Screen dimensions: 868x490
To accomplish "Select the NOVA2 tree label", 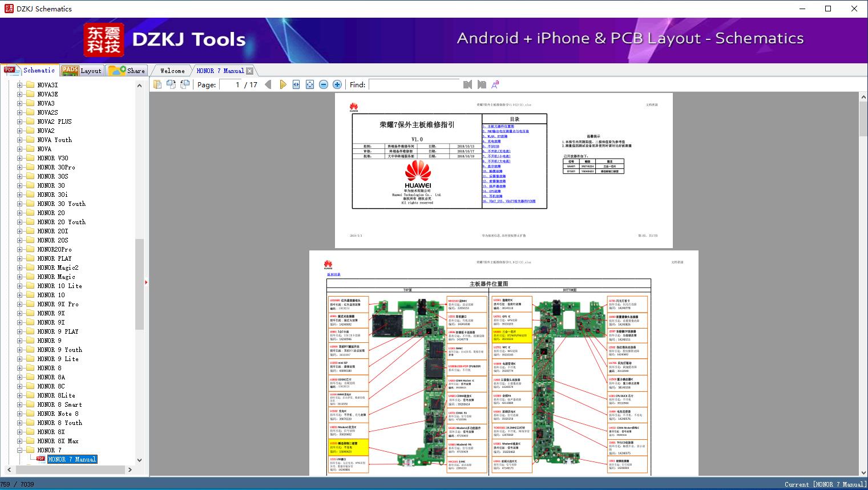I will click(46, 131).
